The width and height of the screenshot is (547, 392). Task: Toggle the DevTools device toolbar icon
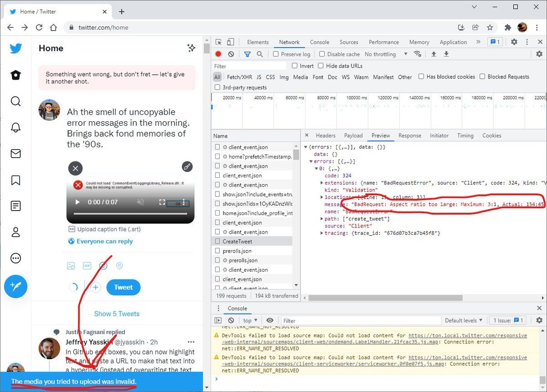point(231,42)
